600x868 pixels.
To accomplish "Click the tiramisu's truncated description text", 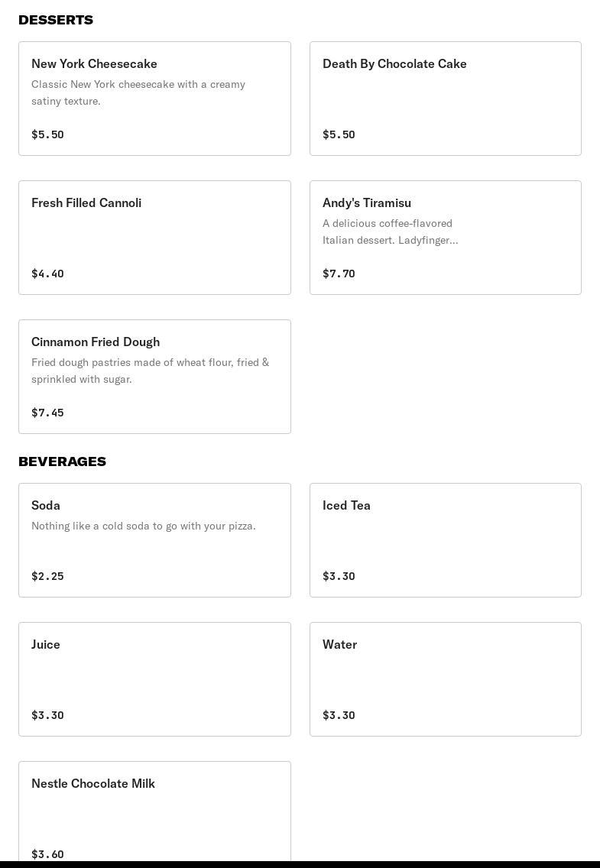I will tap(390, 232).
